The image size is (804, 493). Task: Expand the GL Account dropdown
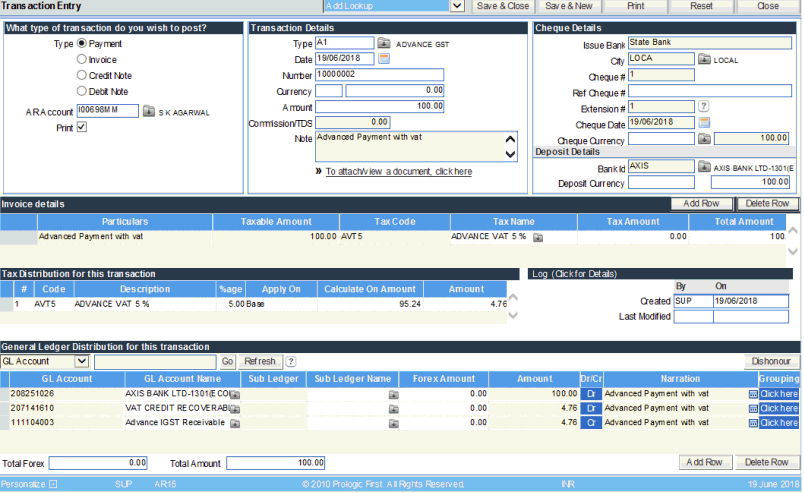point(82,361)
